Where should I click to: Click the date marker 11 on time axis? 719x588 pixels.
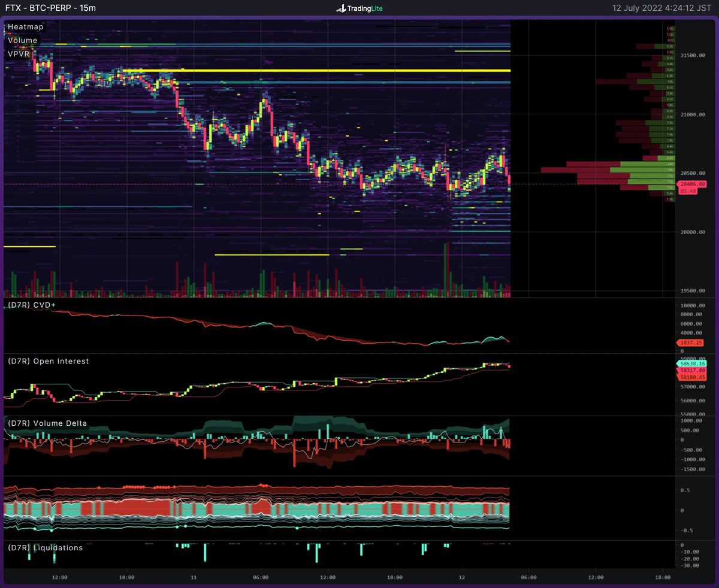(x=194, y=578)
